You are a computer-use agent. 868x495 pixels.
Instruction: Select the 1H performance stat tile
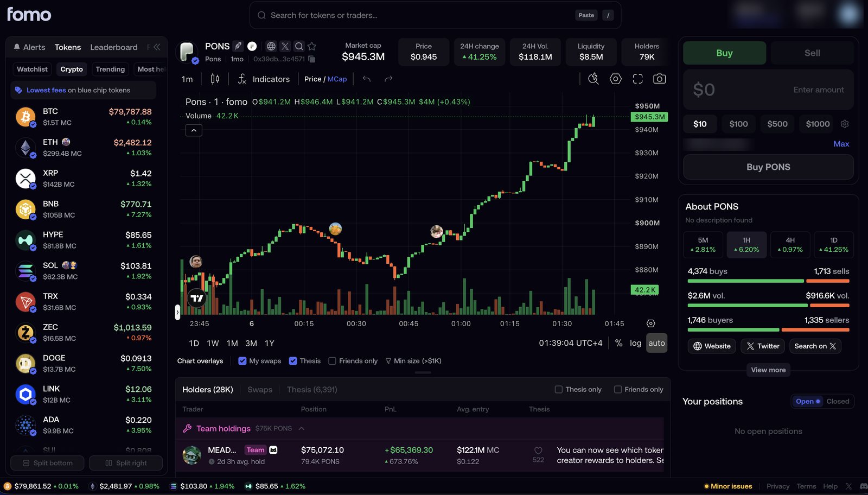[746, 245]
